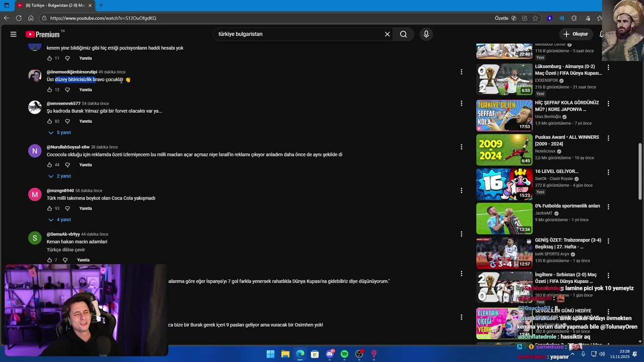Open the Lüksemburg - Almanya video thumbnail
The width and height of the screenshot is (644, 362).
pos(504,79)
